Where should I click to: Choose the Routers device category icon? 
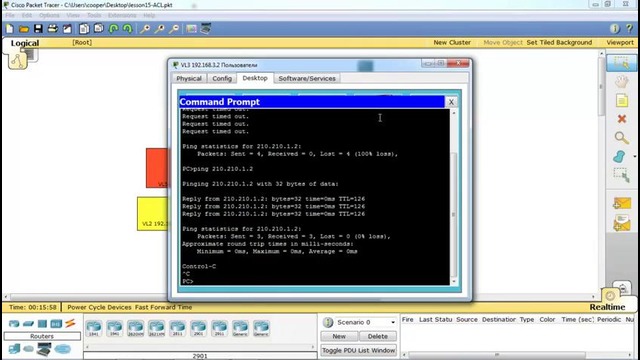(x=14, y=324)
